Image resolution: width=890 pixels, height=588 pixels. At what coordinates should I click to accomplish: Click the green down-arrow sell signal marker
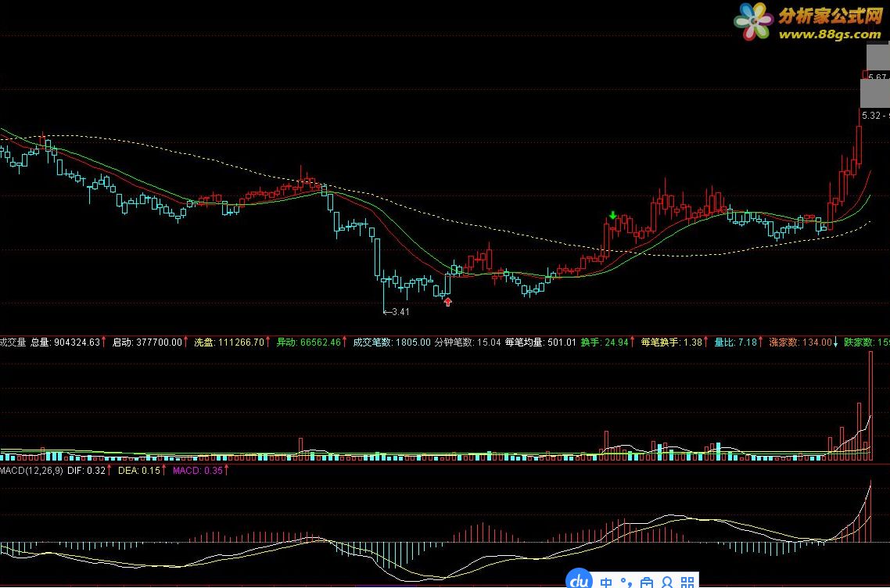(612, 215)
